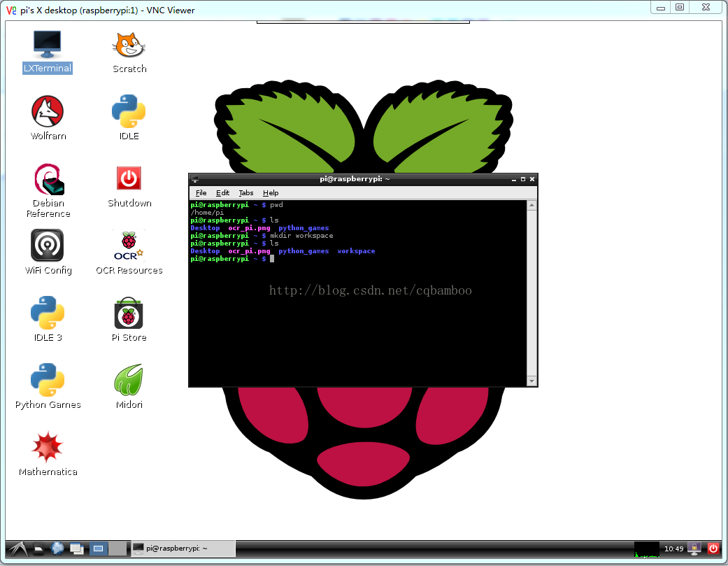Click the VNC Viewer window title bar

click(x=325, y=10)
